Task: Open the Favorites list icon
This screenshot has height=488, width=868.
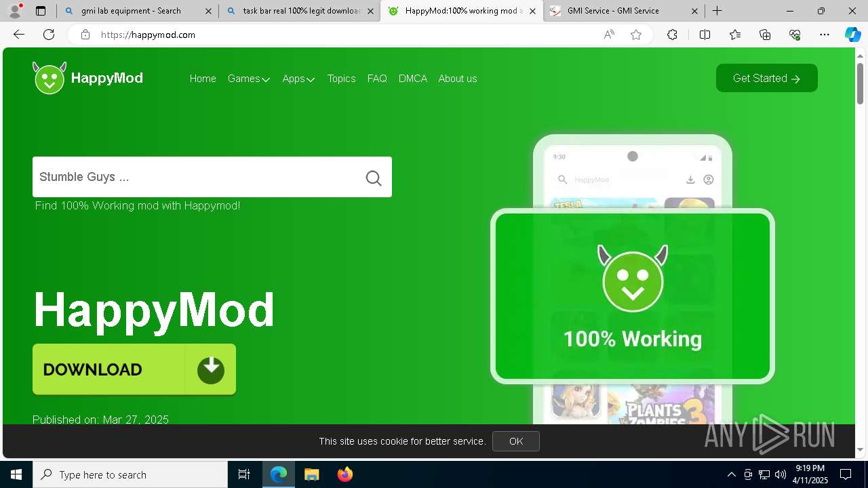Action: (x=735, y=35)
